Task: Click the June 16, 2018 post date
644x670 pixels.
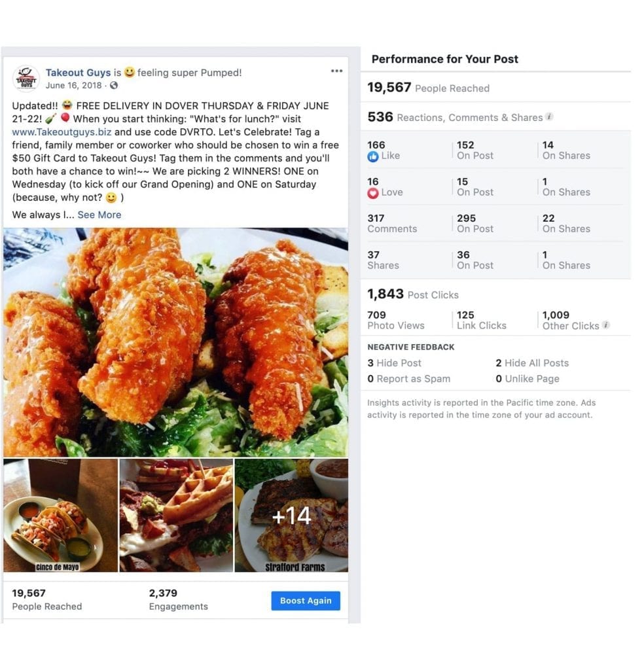Action: (x=73, y=86)
